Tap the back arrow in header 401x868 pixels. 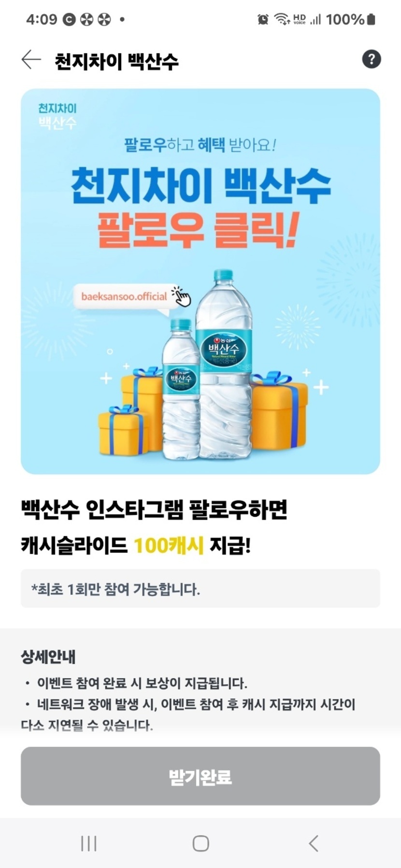(x=31, y=60)
